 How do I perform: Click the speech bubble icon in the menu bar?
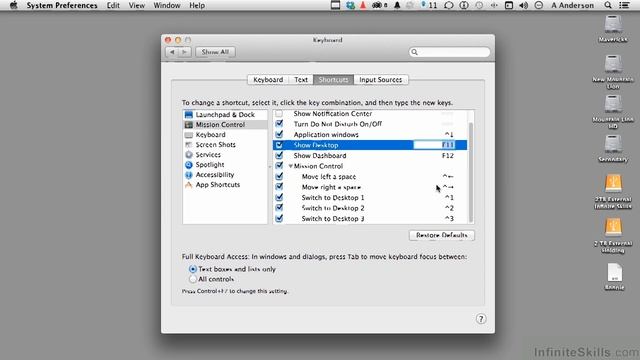click(449, 5)
